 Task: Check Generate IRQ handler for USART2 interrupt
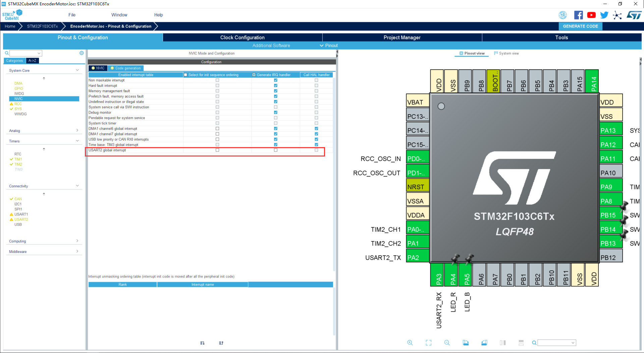point(276,150)
